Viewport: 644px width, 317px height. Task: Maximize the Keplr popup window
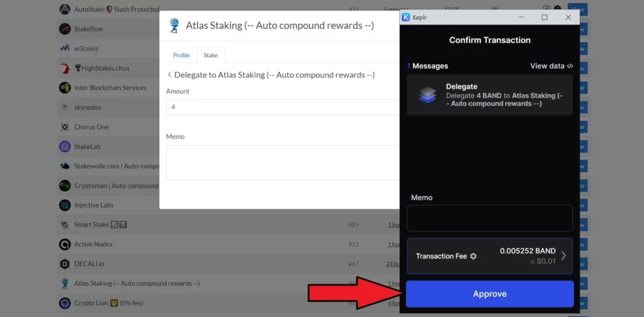tap(545, 17)
